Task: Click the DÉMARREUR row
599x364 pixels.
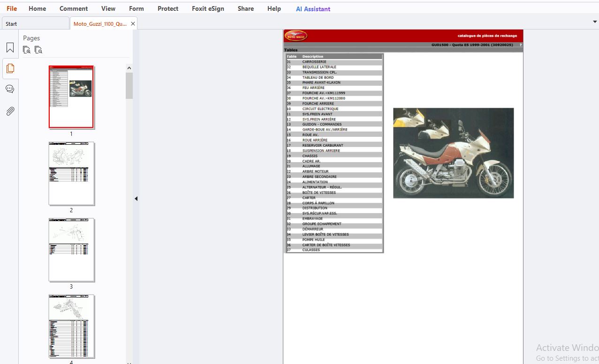Action: 334,229
